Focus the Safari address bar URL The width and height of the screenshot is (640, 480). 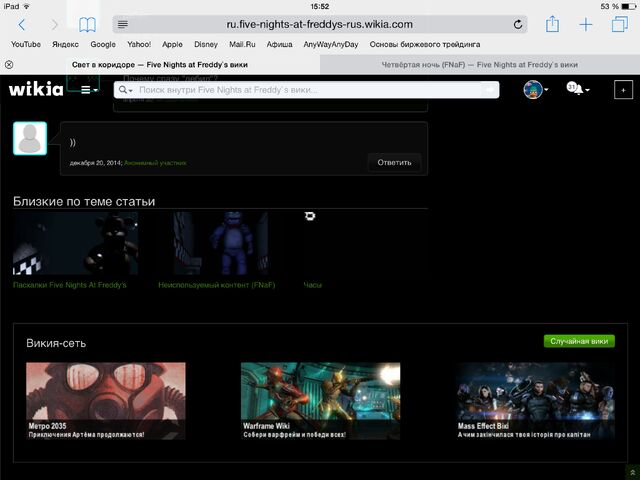tap(320, 24)
